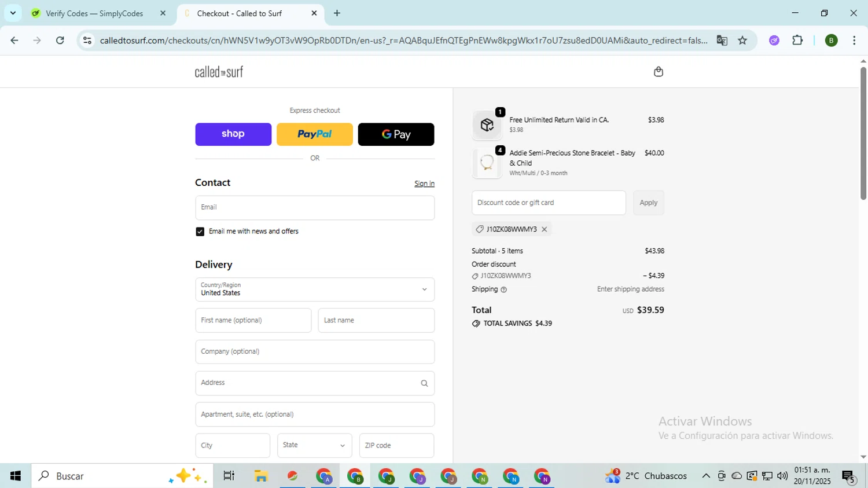The width and height of the screenshot is (868, 488).
Task: Open the notifications center icon
Action: [849, 476]
